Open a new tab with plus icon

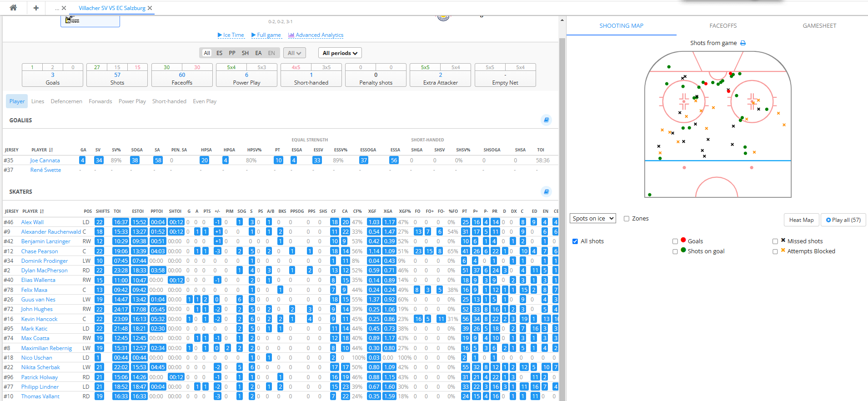click(x=36, y=8)
